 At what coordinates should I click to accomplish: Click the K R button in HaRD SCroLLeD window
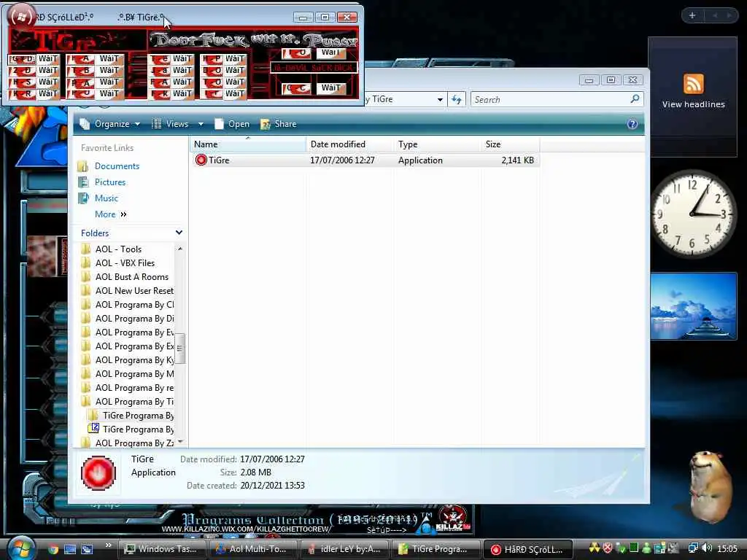22,94
